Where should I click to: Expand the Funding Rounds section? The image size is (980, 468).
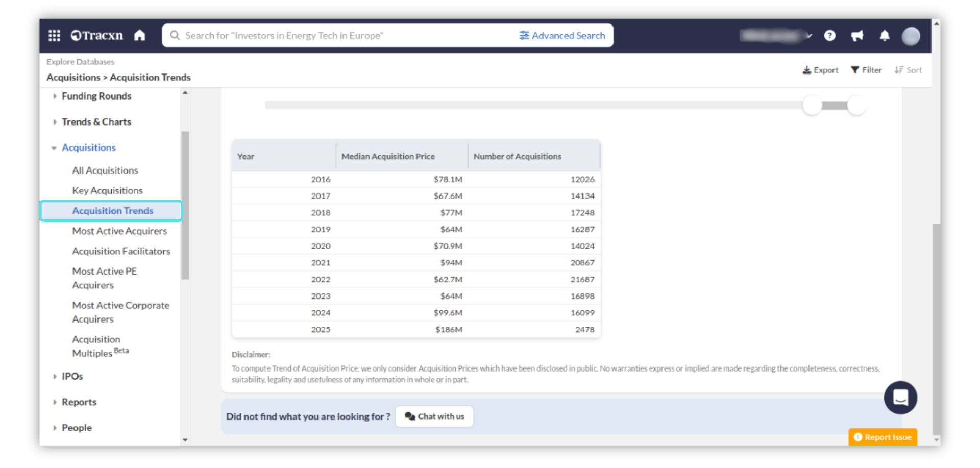(x=55, y=96)
